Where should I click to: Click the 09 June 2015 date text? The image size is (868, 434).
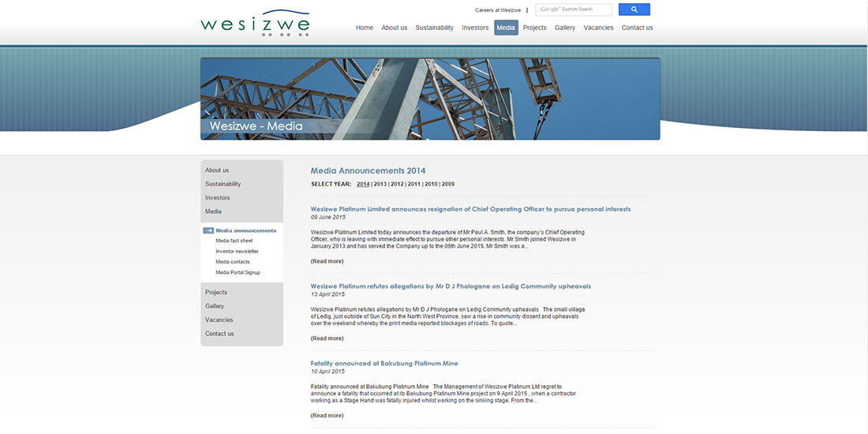(327, 218)
